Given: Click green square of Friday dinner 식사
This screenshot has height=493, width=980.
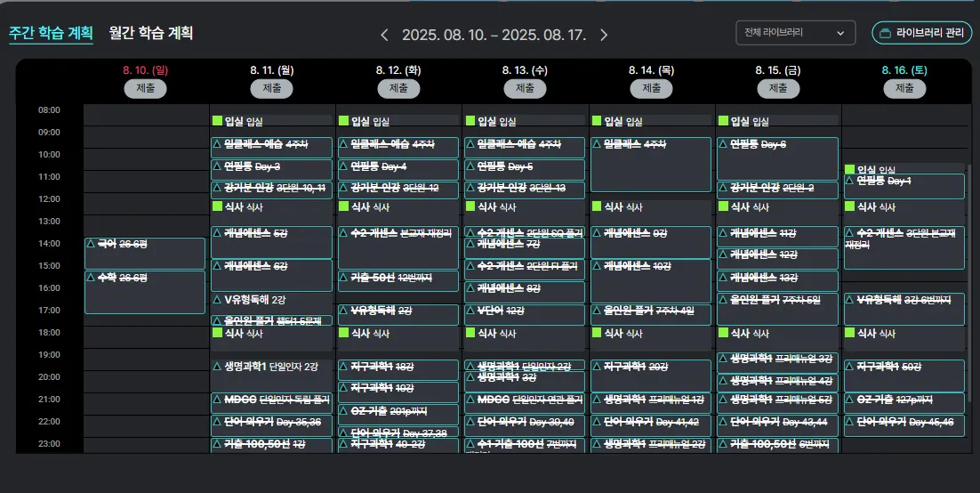Looking at the screenshot, I should 724,333.
